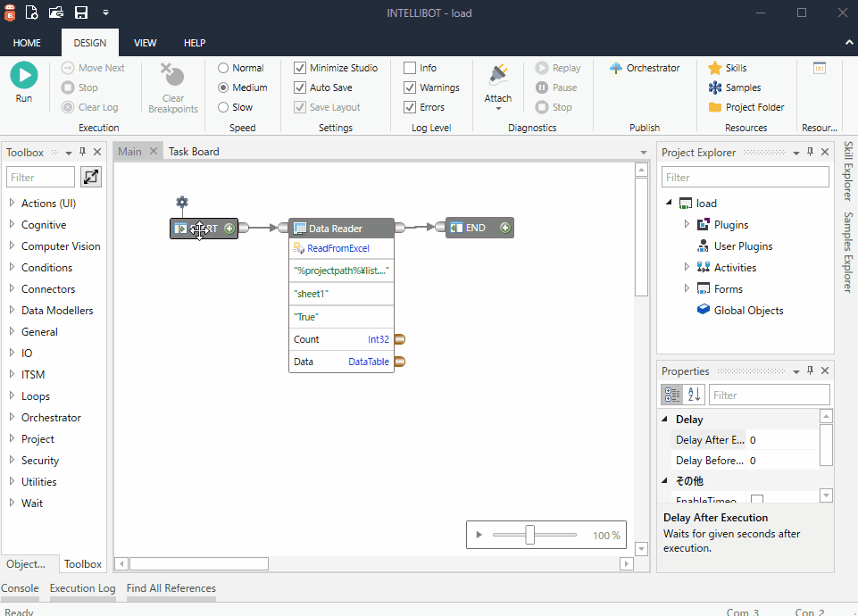Select the Normal speed radio button
The image size is (858, 616).
[223, 68]
